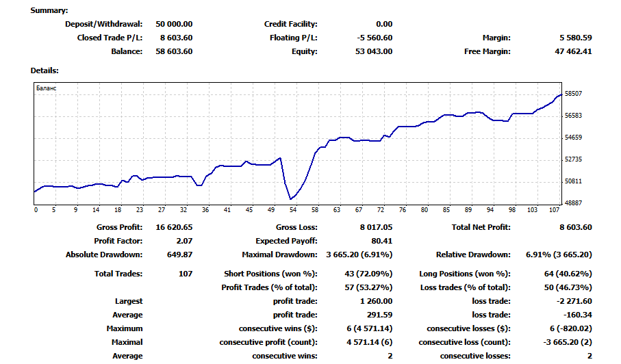Viewport: 621px width, 364px height.
Task: Select the Free Margin value 47 462.41
Action: [573, 51]
